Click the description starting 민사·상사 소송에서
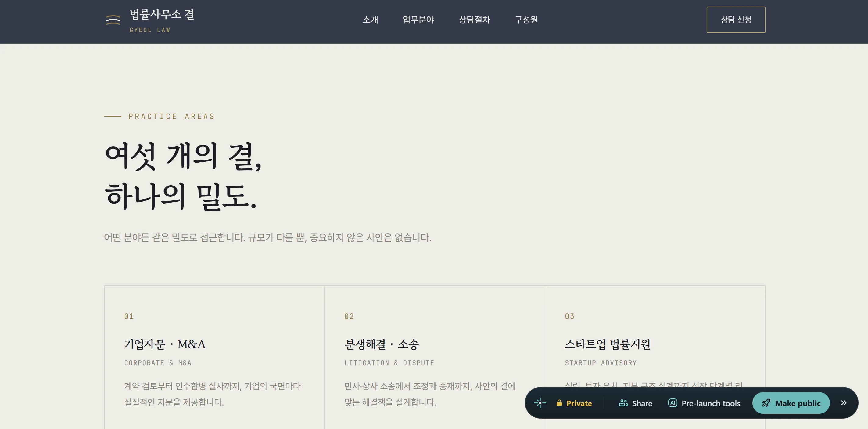 tap(430, 394)
